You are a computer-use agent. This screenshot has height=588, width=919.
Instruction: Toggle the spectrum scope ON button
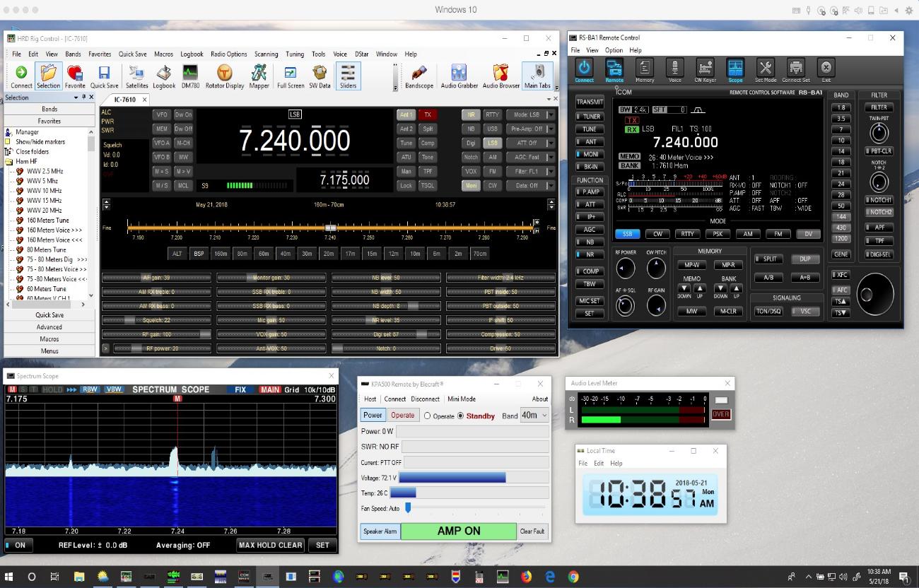[18, 545]
